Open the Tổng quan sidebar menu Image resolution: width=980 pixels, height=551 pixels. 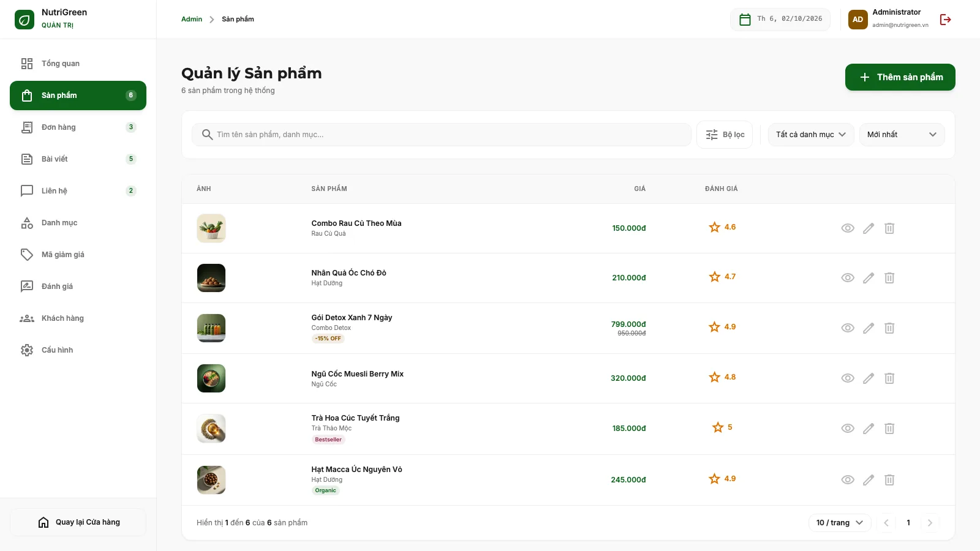(78, 64)
